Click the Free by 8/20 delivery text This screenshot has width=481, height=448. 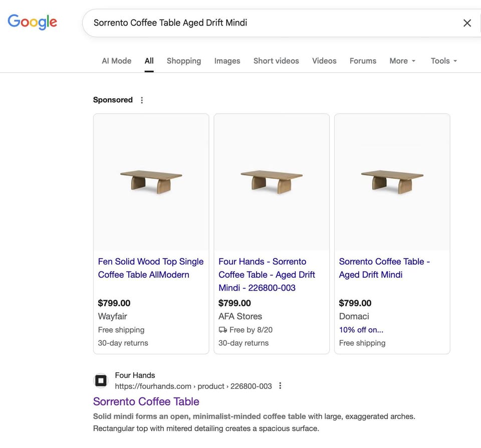coord(251,330)
